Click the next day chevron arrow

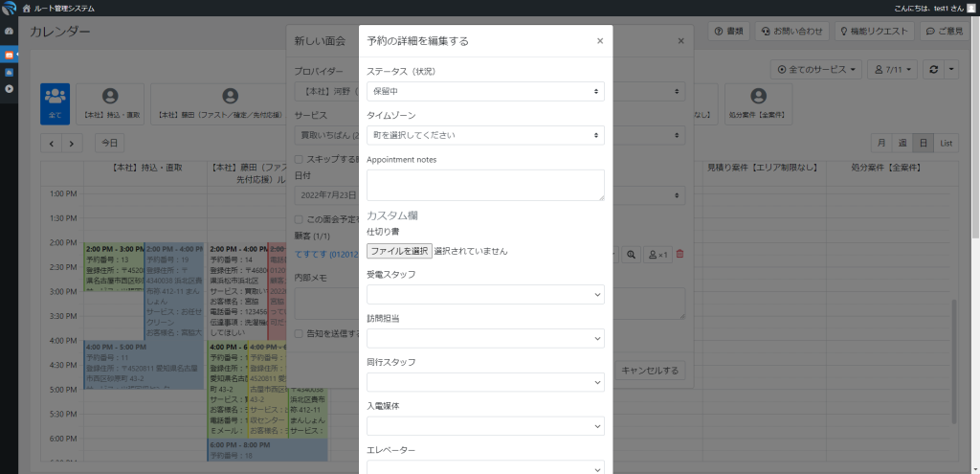[73, 143]
